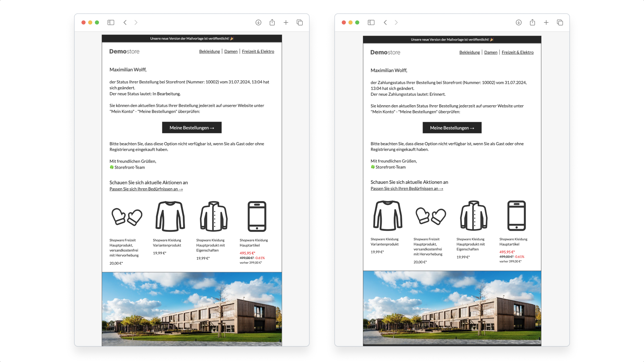The image size is (644, 362).
Task: Click building photo in left email
Action: coord(192,309)
